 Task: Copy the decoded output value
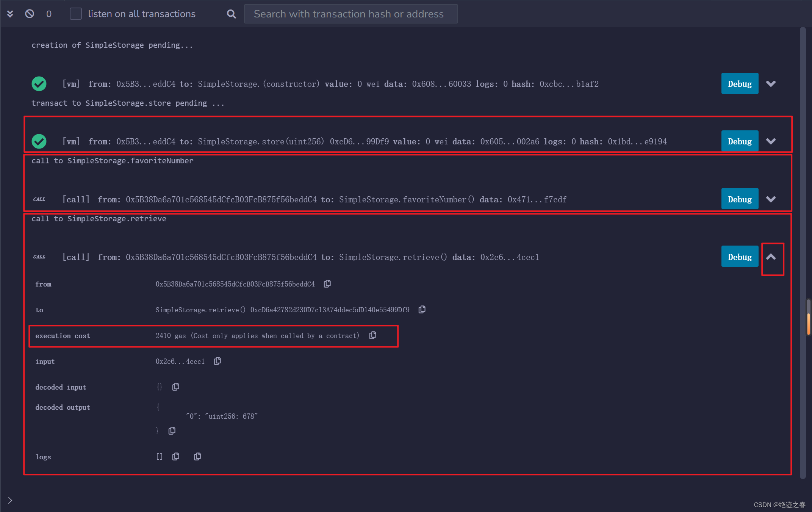click(172, 431)
